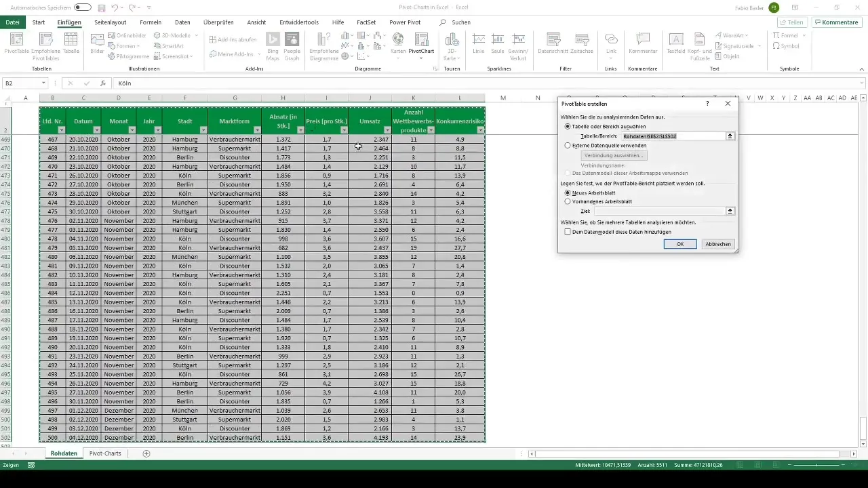Select Tabelle oder Bereich auswählen option
Image resolution: width=868 pixels, height=488 pixels.
tap(568, 127)
